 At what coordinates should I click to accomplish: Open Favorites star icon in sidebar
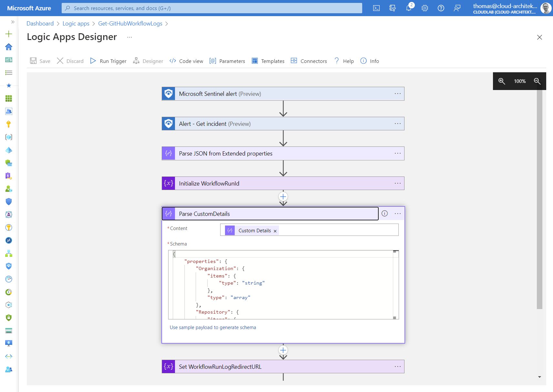pos(9,85)
